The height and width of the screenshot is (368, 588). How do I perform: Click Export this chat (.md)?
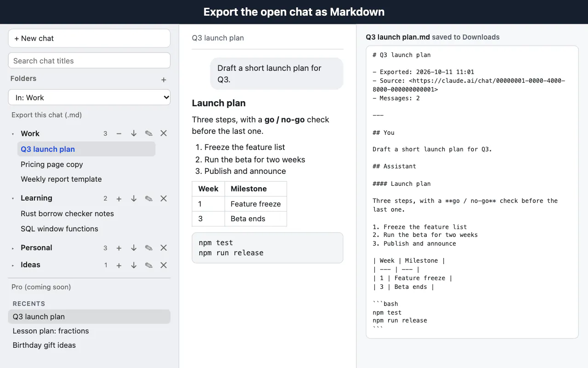(46, 115)
